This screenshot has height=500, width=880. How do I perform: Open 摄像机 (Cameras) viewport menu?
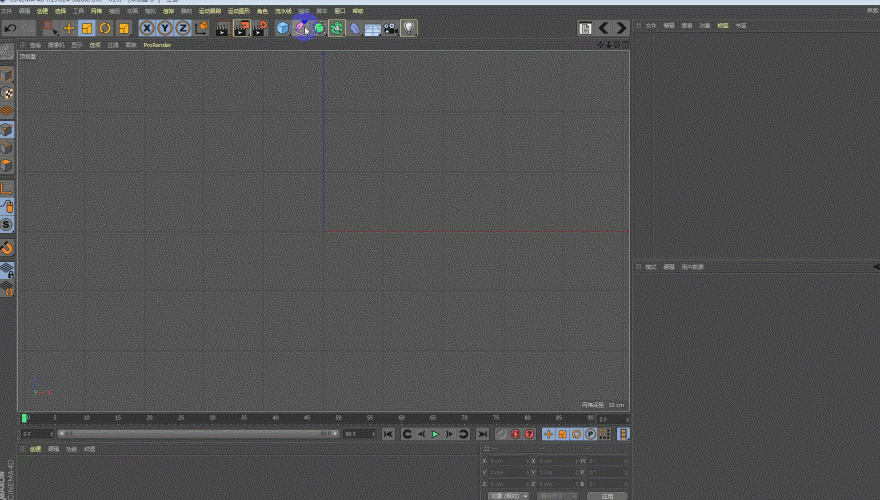point(56,45)
